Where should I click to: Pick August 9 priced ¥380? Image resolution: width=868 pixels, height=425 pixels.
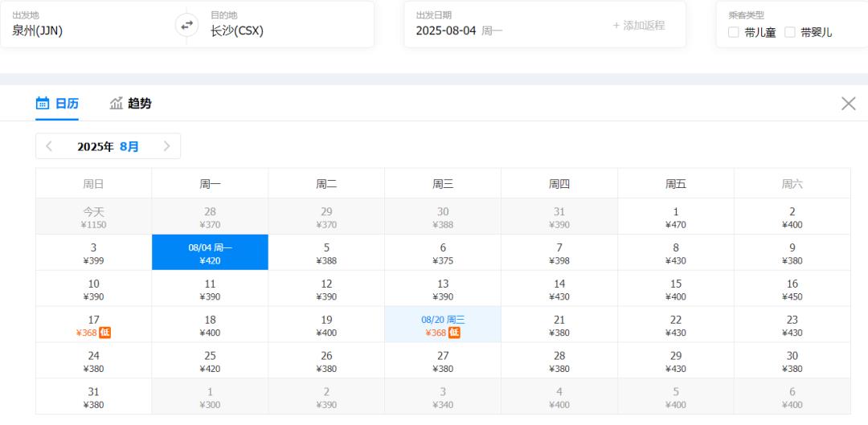tap(792, 252)
